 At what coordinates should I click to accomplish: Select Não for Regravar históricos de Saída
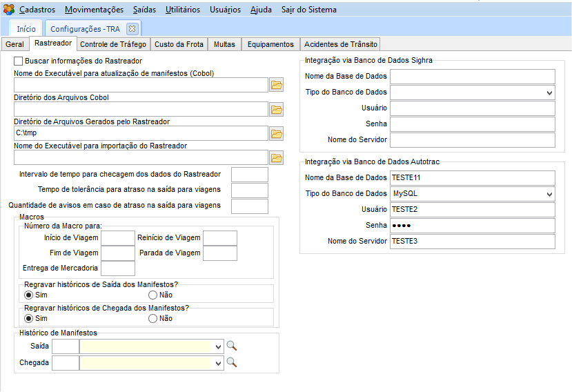153,295
